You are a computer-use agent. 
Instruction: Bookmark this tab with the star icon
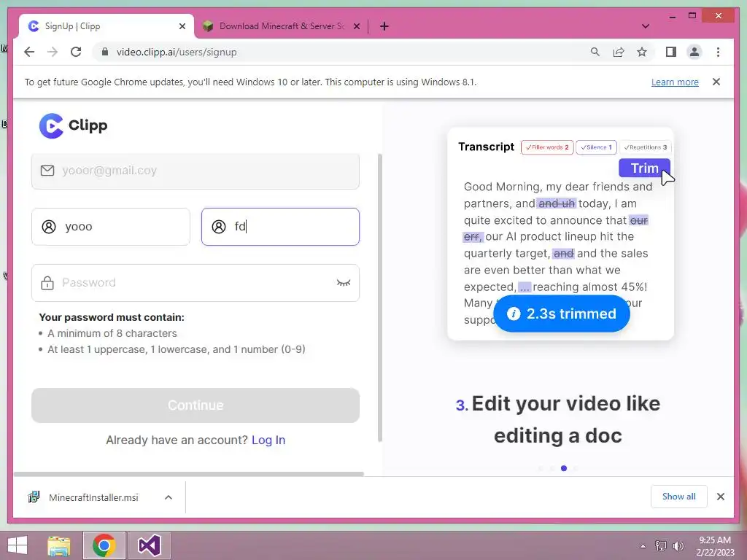(642, 52)
